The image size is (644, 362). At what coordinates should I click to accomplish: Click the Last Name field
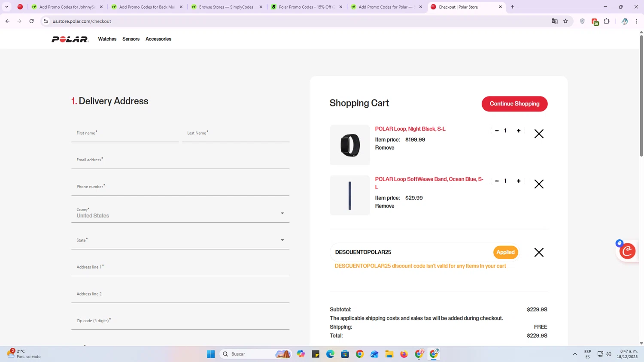tap(236, 133)
